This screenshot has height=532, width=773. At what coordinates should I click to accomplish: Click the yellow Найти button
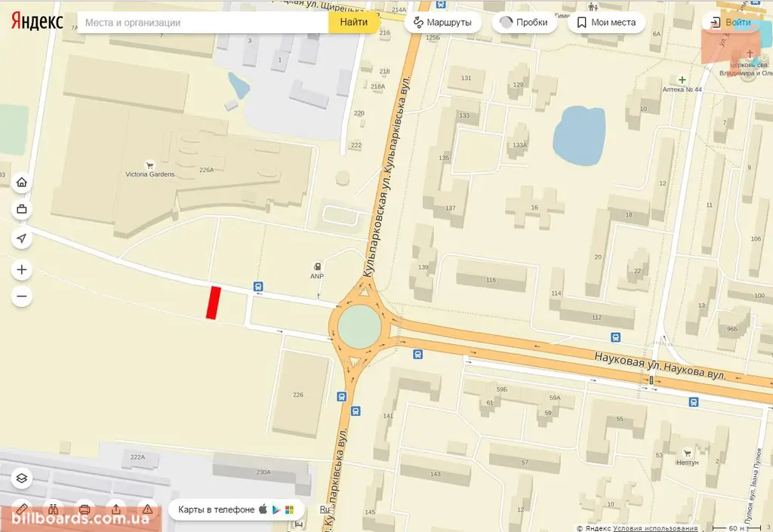(x=353, y=22)
